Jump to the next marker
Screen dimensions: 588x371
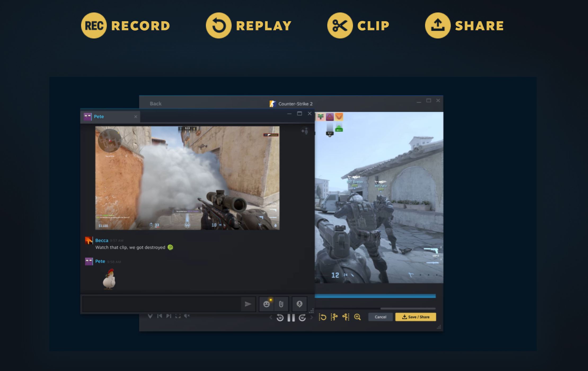pyautogui.click(x=169, y=316)
